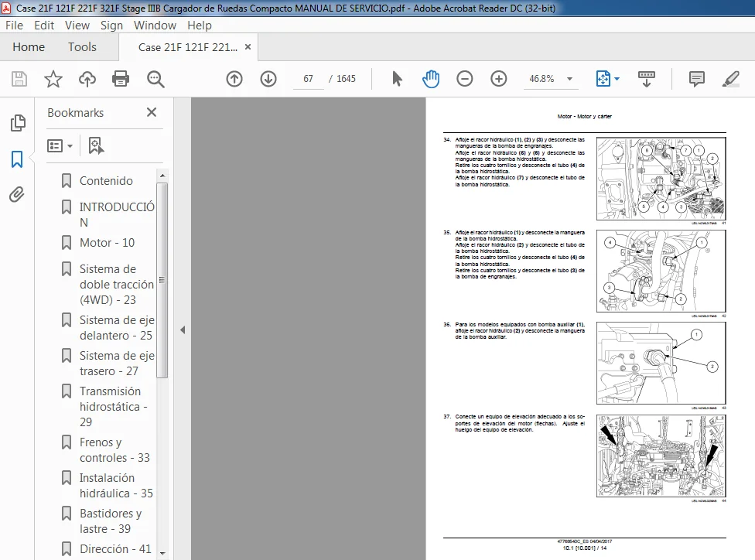Select the highlight pen tool
Image resolution: width=755 pixels, height=560 pixels.
(730, 78)
